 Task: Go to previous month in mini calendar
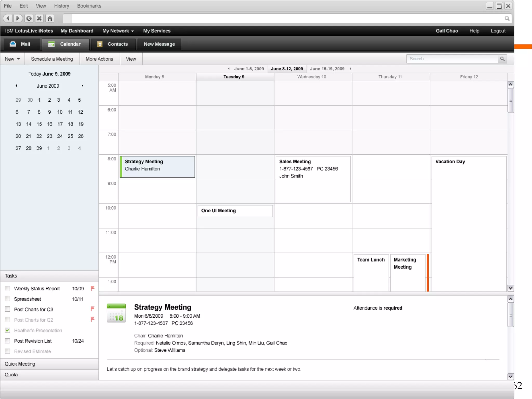click(x=16, y=86)
